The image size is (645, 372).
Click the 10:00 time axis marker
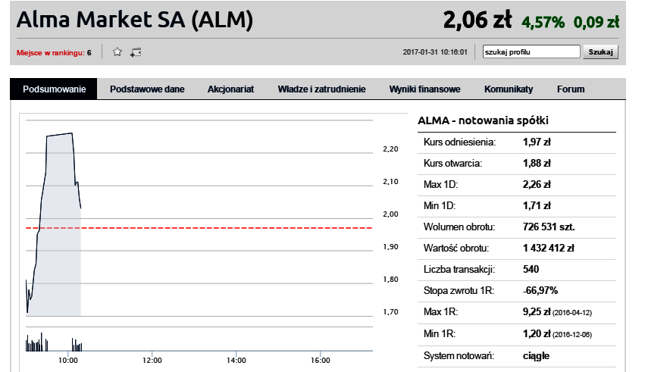68,360
